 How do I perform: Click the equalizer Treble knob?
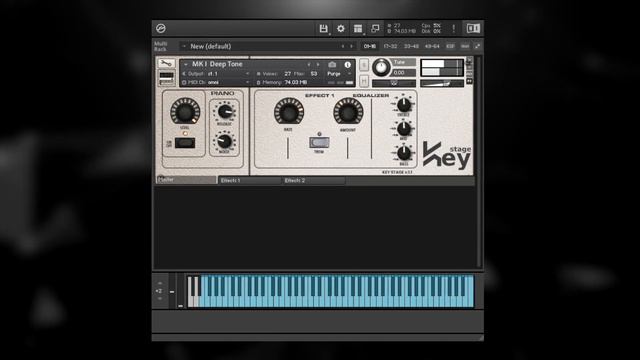pyautogui.click(x=404, y=105)
